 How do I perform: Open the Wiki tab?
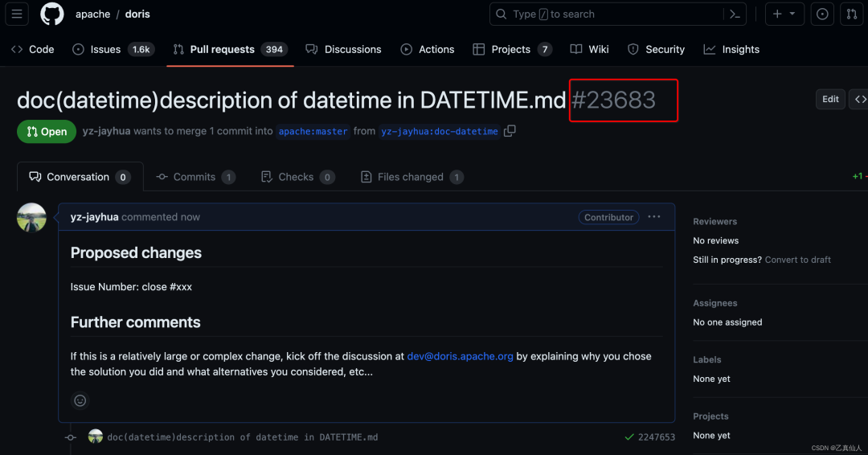pos(590,49)
